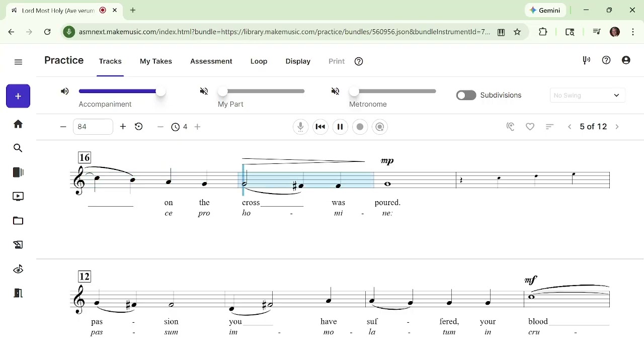Click the tempo input field showing 84
This screenshot has width=644, height=362.
[93, 127]
